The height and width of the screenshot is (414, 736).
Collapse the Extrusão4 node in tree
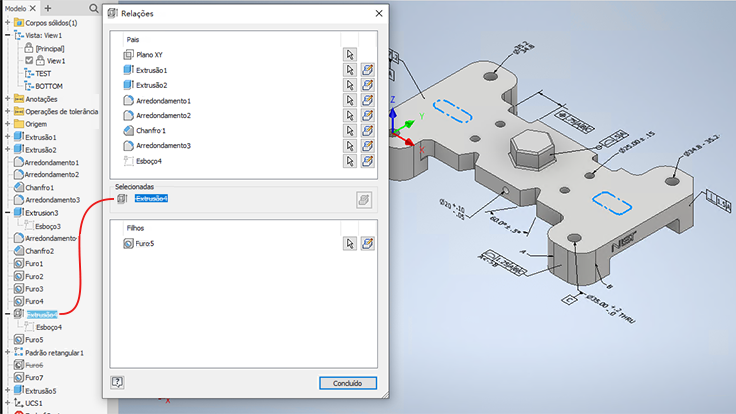click(x=8, y=314)
